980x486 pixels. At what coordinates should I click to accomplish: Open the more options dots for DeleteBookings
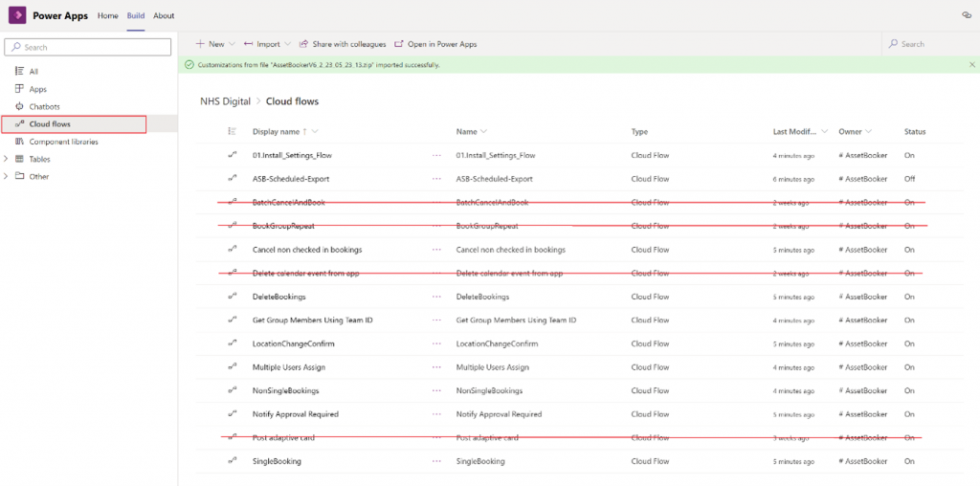(x=436, y=297)
